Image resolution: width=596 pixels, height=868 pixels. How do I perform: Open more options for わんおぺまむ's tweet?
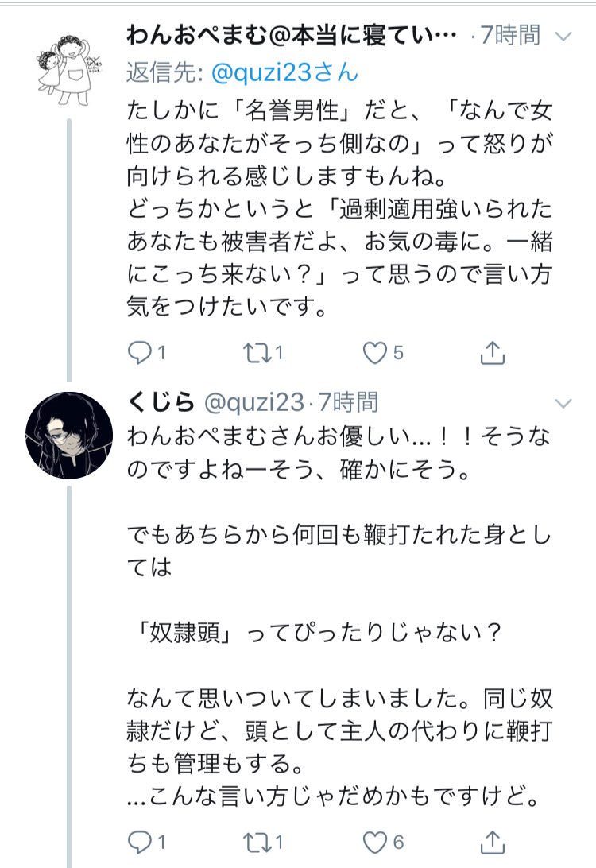[562, 37]
